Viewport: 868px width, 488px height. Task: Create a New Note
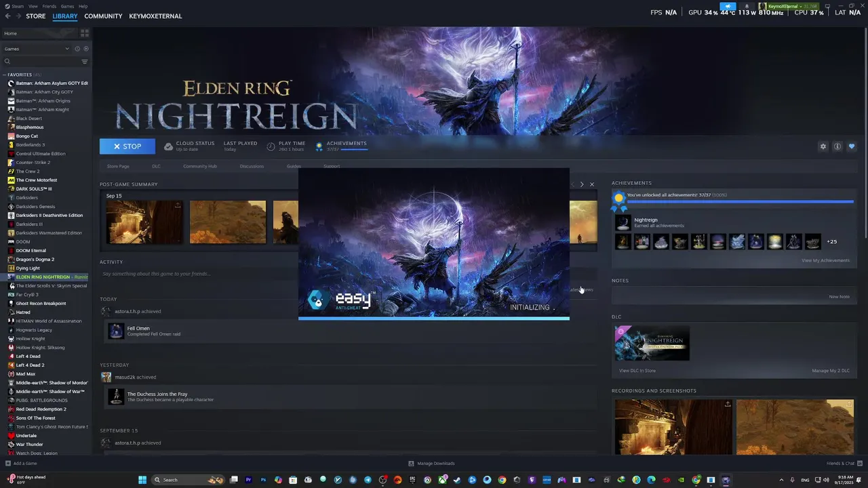pos(839,296)
